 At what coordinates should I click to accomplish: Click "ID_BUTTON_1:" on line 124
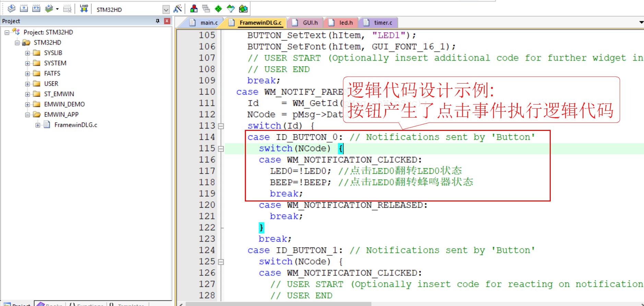click(309, 250)
